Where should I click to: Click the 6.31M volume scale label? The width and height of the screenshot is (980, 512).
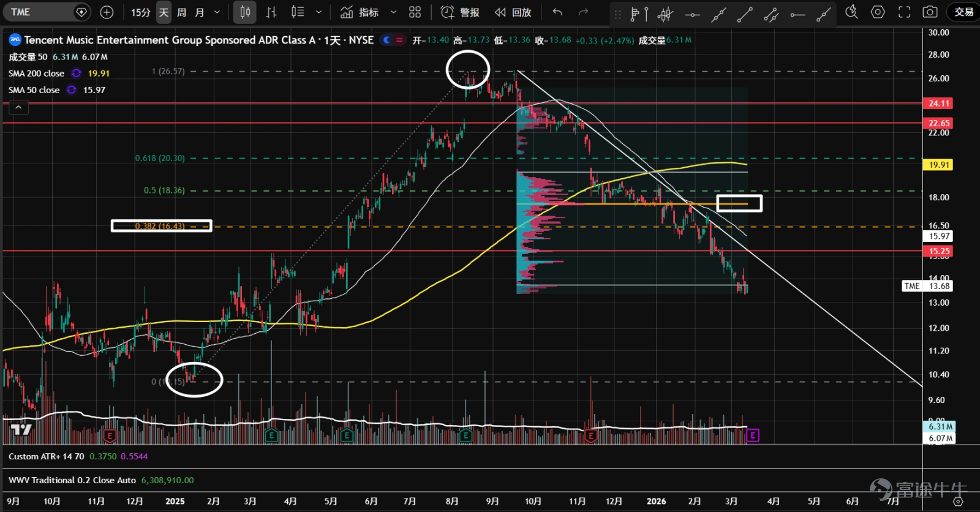940,426
